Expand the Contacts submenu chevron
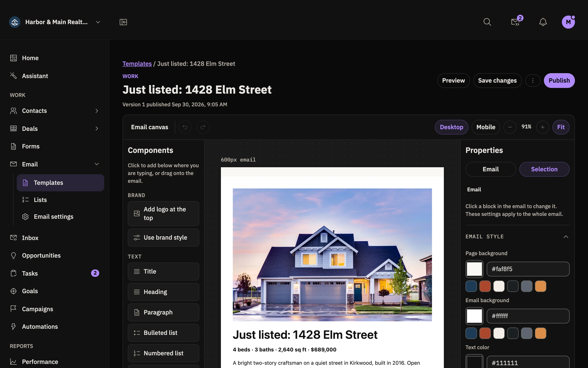 [97, 111]
